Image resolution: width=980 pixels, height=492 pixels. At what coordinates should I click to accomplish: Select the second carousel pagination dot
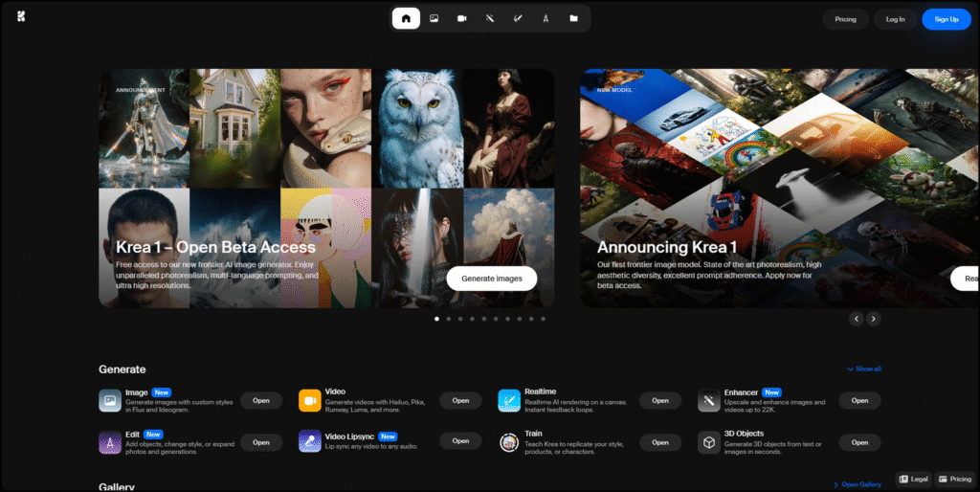point(449,319)
